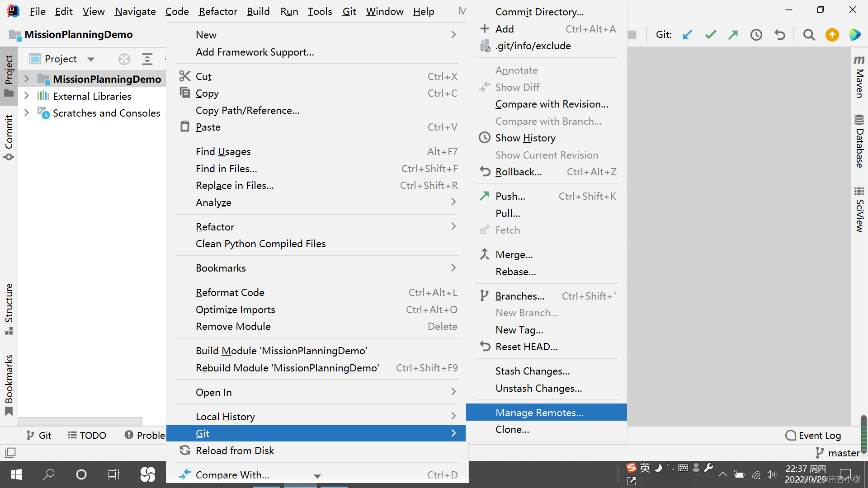Expand the New submenu
The image size is (868, 488).
tap(316, 35)
